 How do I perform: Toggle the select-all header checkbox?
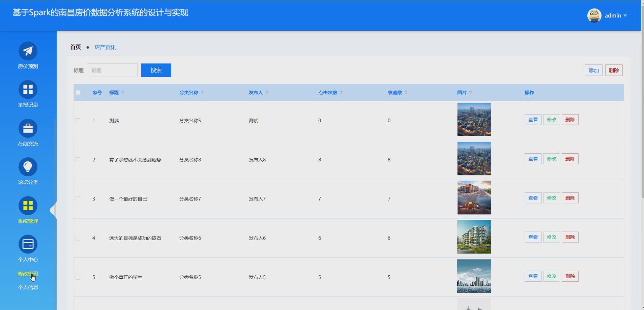(78, 93)
